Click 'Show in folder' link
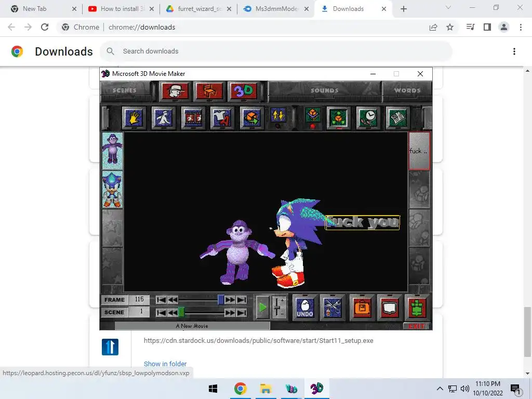The image size is (532, 399). click(x=165, y=364)
